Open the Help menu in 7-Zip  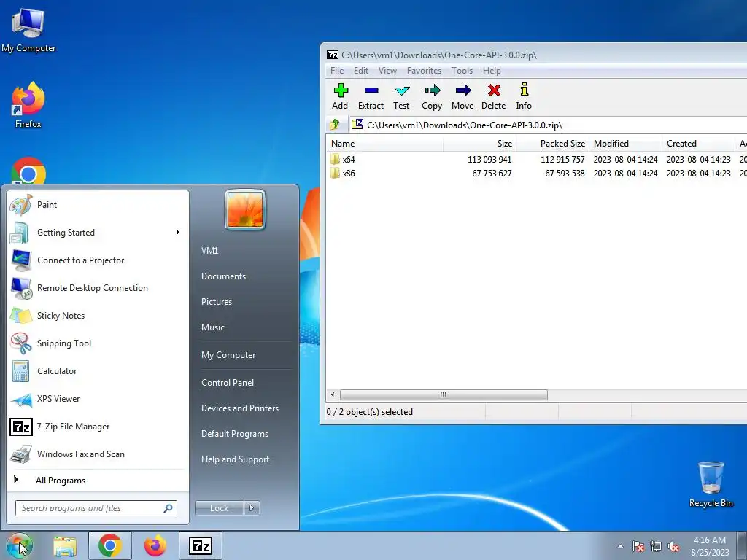click(x=492, y=71)
